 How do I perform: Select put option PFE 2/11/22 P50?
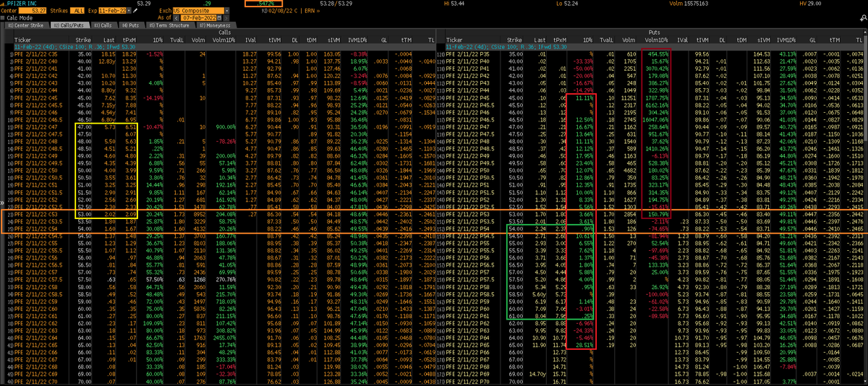click(x=466, y=171)
